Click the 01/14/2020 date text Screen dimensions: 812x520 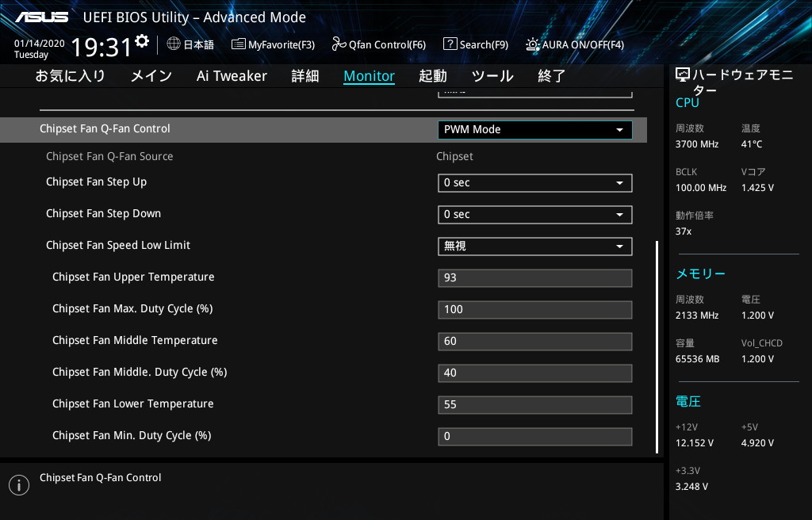point(40,44)
